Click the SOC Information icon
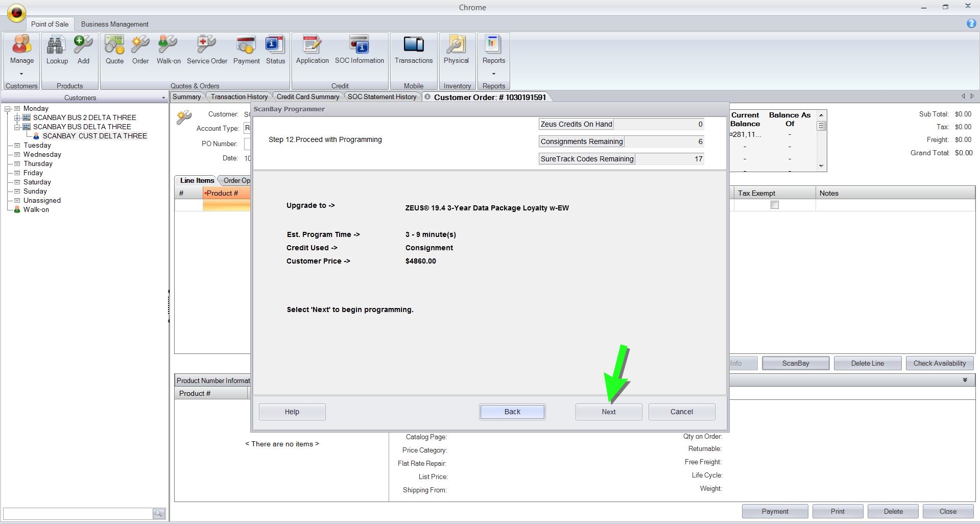The image size is (980, 524). coord(359,45)
